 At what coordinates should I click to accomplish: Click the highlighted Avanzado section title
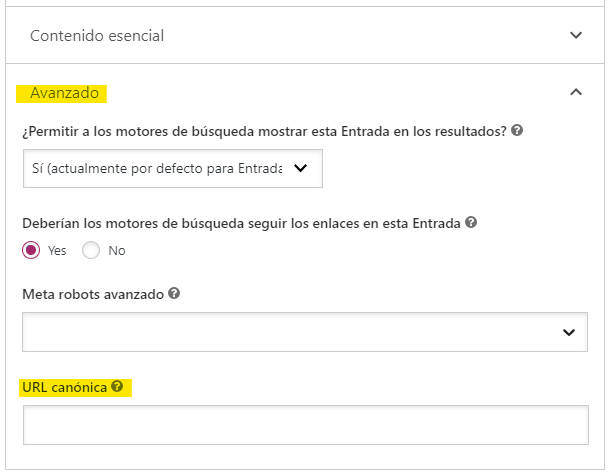click(65, 93)
